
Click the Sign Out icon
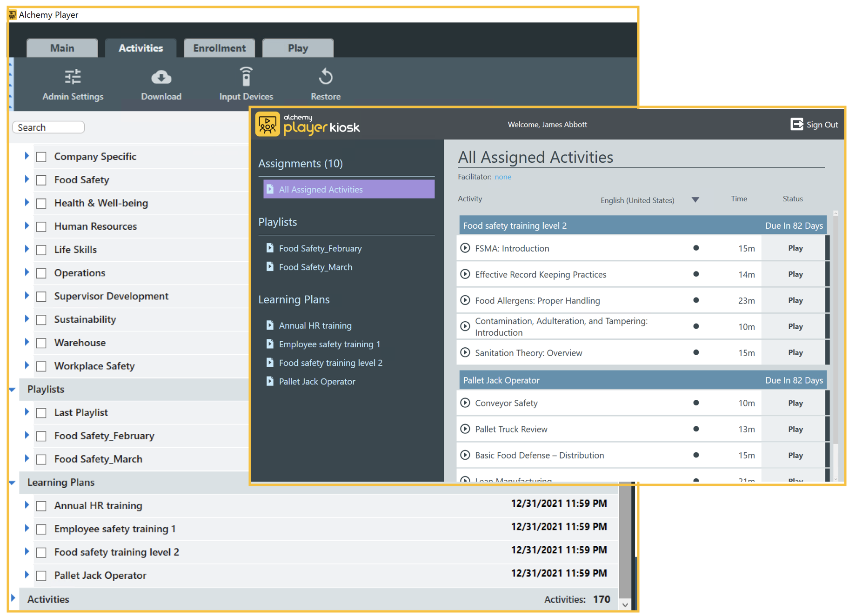tap(796, 124)
